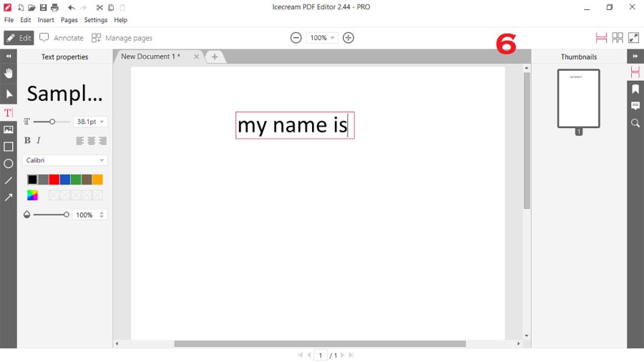644x362 pixels.
Task: Collapse the left tools panel
Action: (8, 57)
